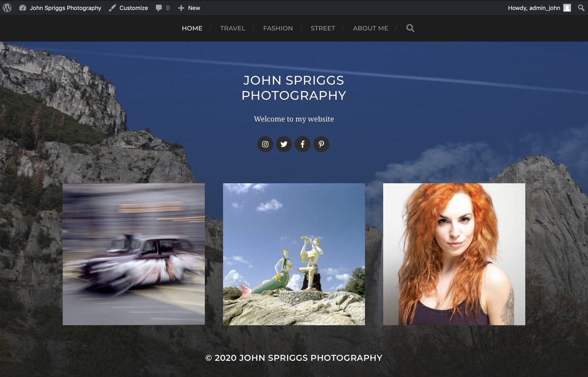Screen dimensions: 588x377
Task: Select the STREET menu entry
Action: tap(323, 28)
